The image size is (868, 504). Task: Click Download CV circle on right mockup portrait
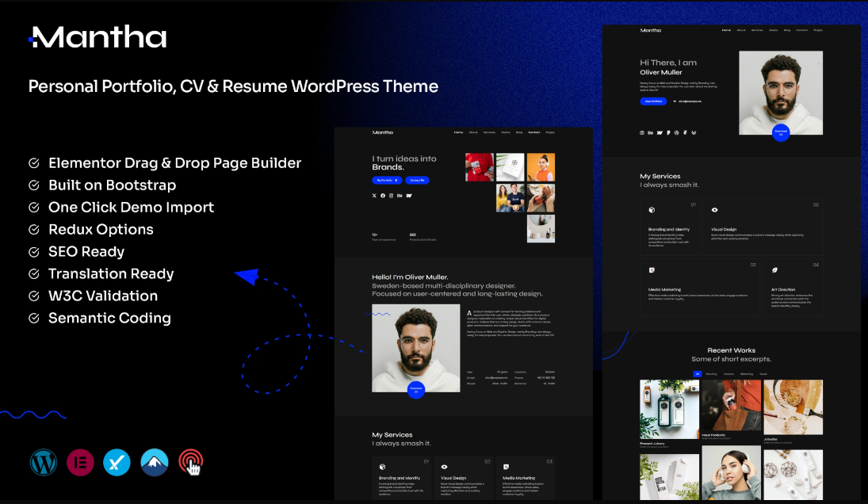tap(781, 133)
